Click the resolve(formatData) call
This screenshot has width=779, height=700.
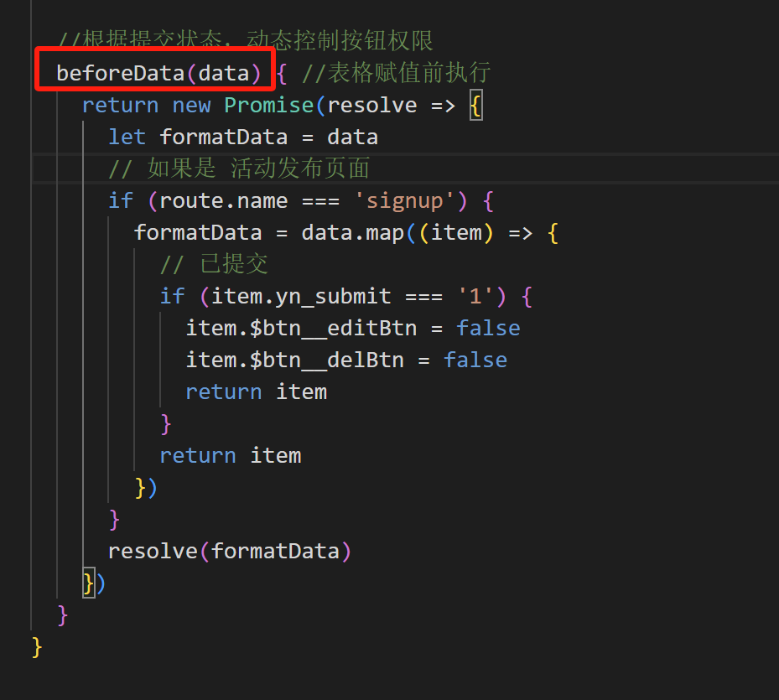click(229, 552)
